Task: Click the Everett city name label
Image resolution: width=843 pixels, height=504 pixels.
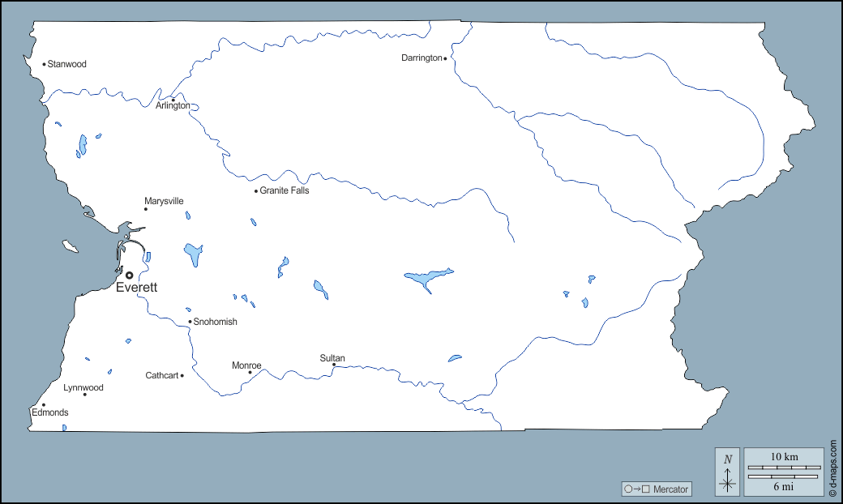Action: 136,288
